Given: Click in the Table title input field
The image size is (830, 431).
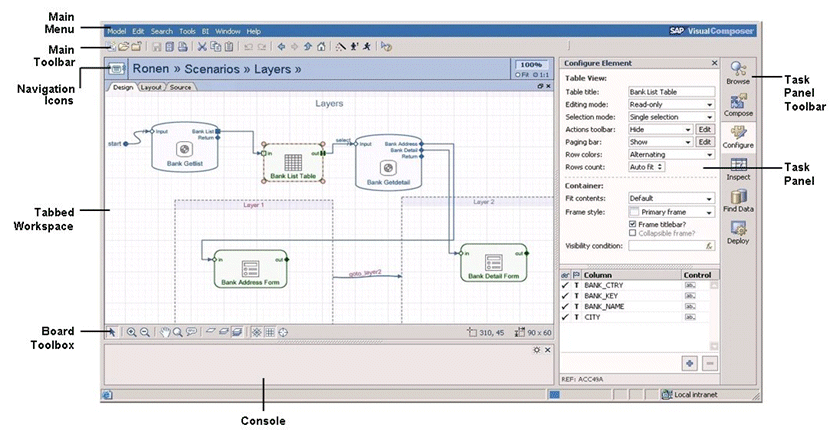Looking at the screenshot, I should click(671, 92).
